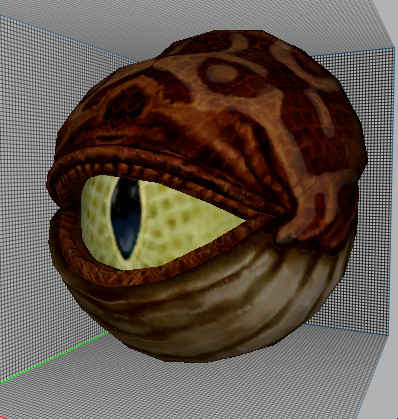Screen dimensions: 398x419
Task: Click the black slit pupil of the eye model
Action: [126, 218]
